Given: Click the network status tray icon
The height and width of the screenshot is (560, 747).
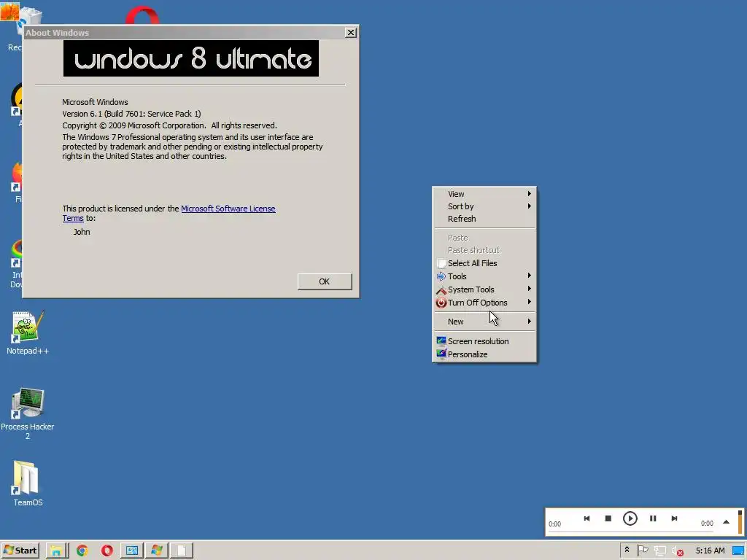Looking at the screenshot, I should click(x=659, y=551).
